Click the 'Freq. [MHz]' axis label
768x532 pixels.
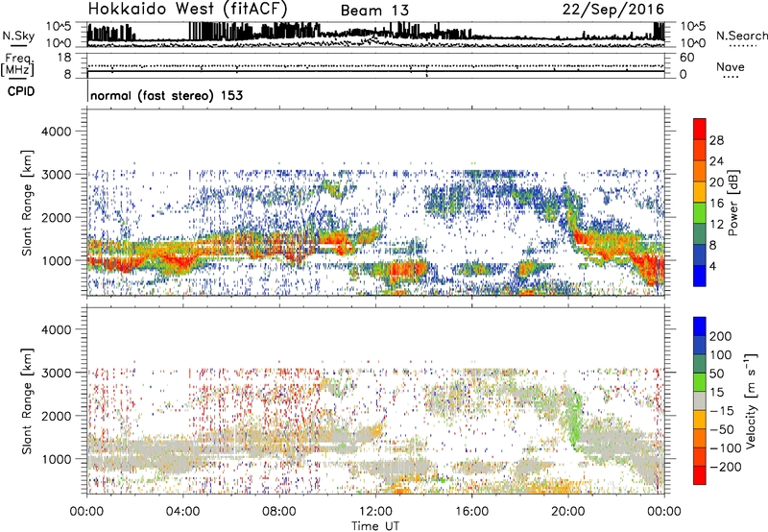point(17,65)
